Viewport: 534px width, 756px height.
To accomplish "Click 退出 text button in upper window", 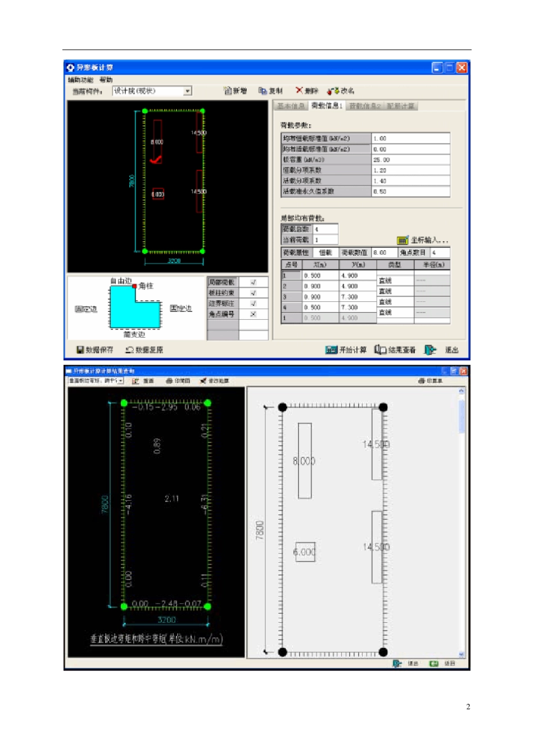I will pos(452,350).
